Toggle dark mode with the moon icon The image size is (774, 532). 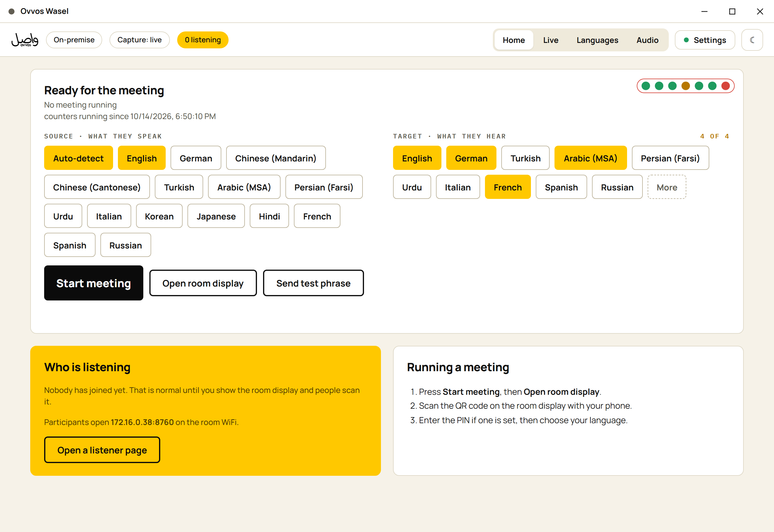[x=752, y=40]
